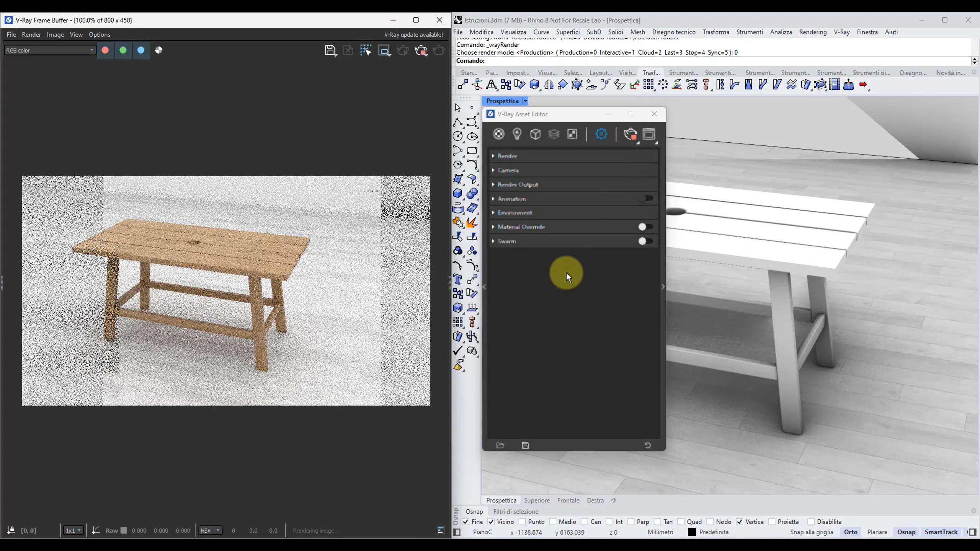This screenshot has width=980, height=551.
Task: Click revert settings icon in Asset Editor
Action: tap(647, 445)
